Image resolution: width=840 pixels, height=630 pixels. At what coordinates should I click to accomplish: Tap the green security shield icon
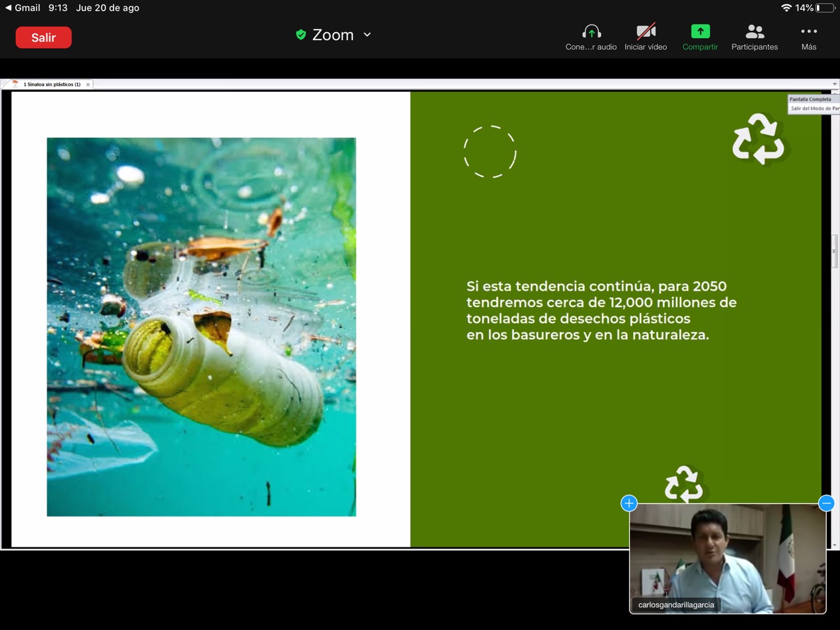[x=301, y=35]
